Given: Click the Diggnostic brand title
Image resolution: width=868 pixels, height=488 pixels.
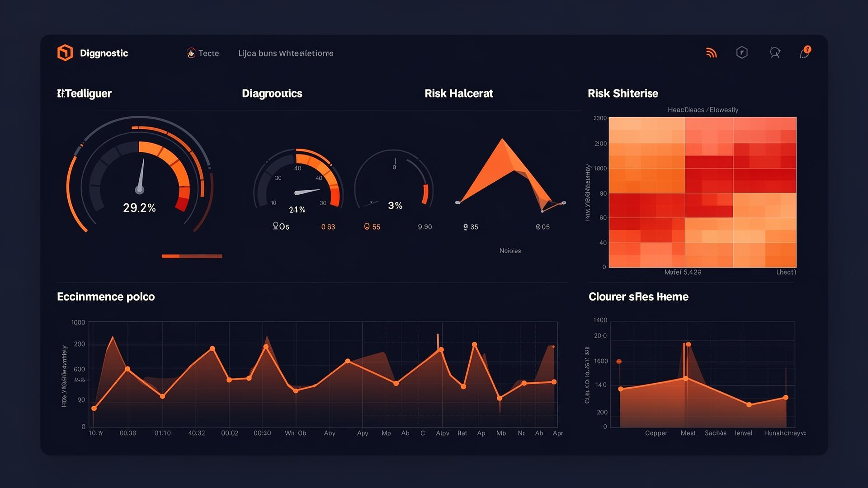Looking at the screenshot, I should click(104, 53).
